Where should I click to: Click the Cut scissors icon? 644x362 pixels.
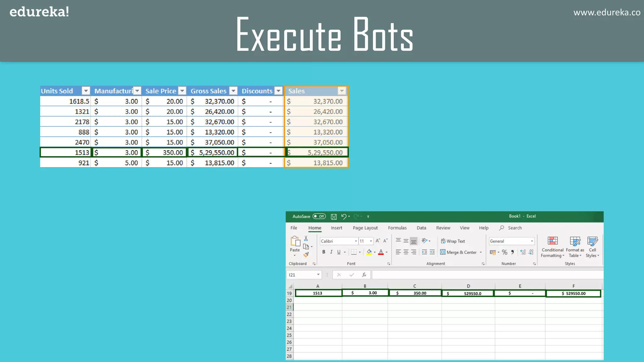pyautogui.click(x=306, y=239)
